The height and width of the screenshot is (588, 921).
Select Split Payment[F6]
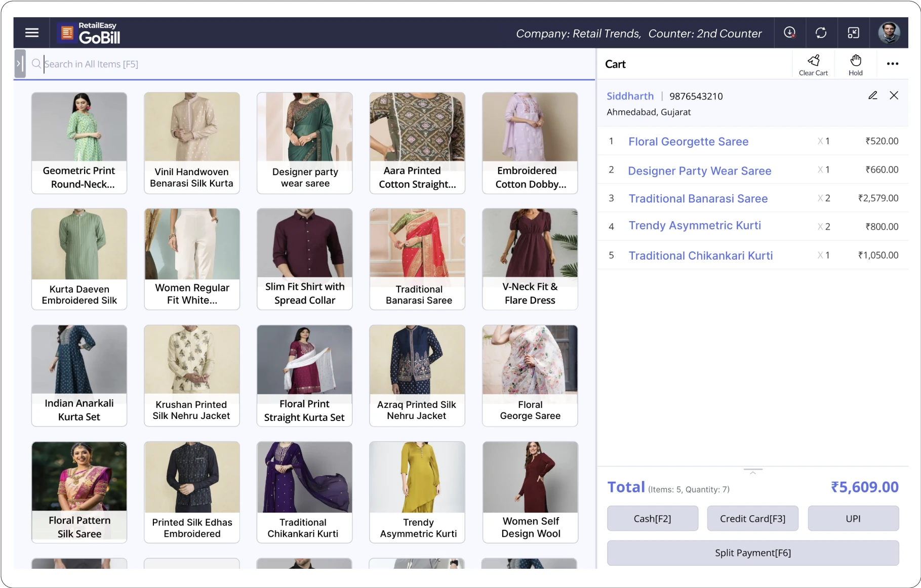pos(752,553)
